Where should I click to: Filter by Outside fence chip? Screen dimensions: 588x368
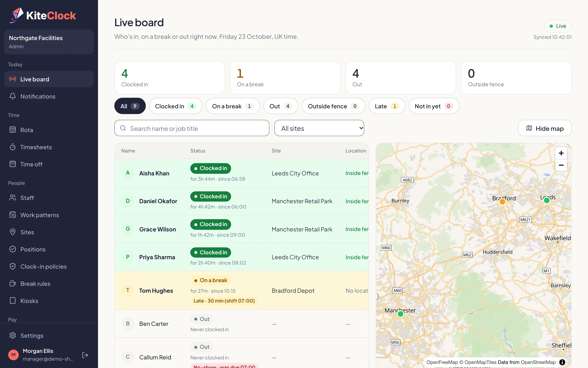tap(334, 106)
